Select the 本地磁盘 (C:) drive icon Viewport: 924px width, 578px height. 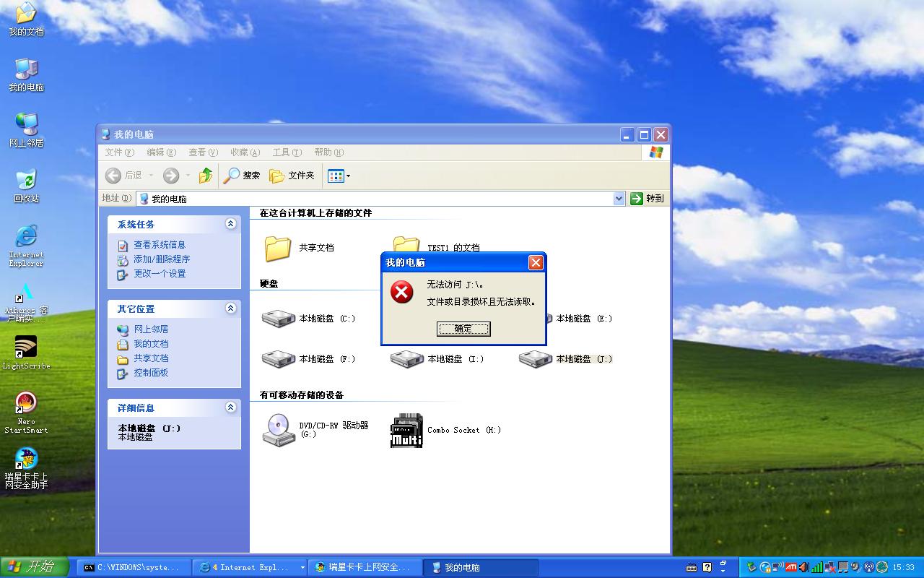coord(278,319)
